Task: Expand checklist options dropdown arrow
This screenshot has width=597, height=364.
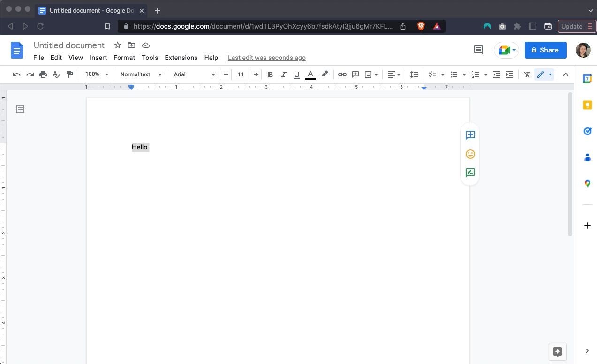Action: 442,74
